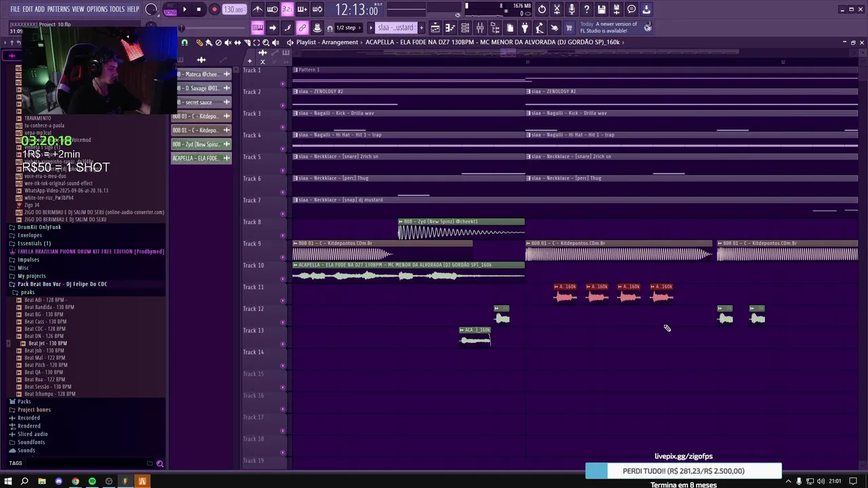
Task: Toggle the overdub blend recording icon
Action: click(302, 9)
